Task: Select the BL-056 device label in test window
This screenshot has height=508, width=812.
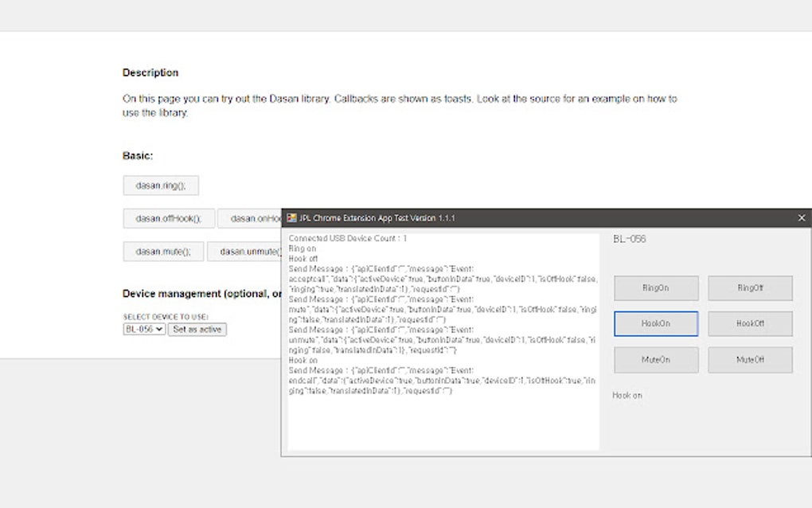Action: [x=630, y=239]
